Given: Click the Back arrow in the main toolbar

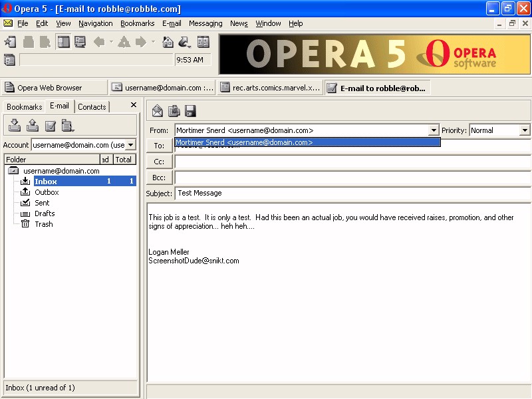Looking at the screenshot, I should (99, 42).
